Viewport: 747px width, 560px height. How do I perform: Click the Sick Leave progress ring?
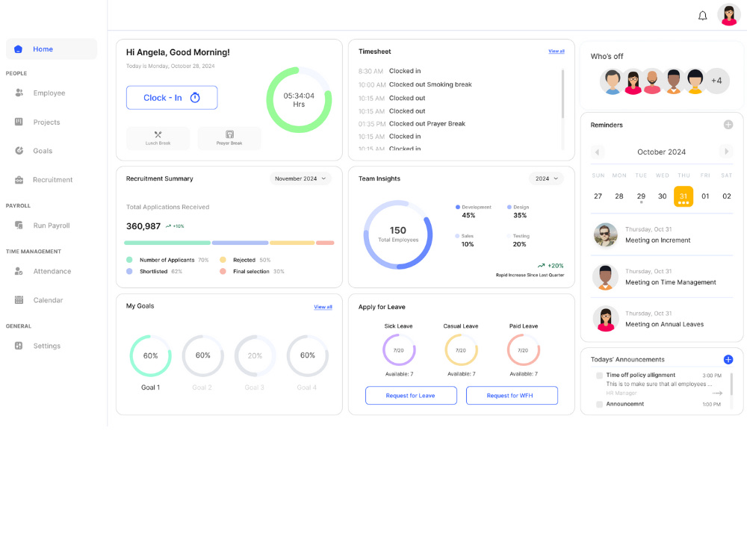pyautogui.click(x=399, y=350)
